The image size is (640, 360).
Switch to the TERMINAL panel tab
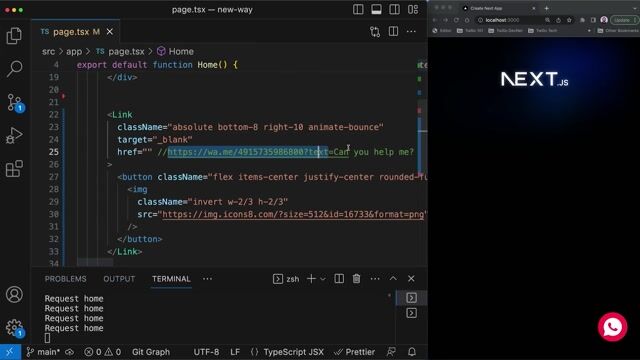tap(171, 279)
